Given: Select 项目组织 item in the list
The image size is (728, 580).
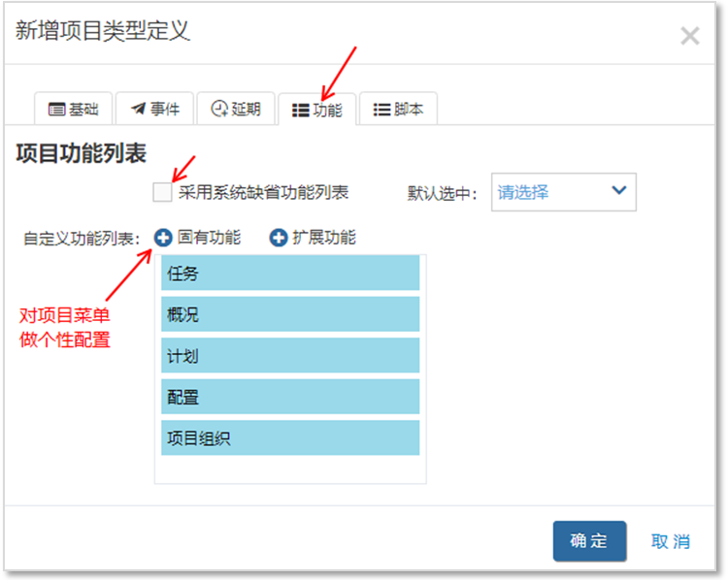Looking at the screenshot, I should coord(290,438).
